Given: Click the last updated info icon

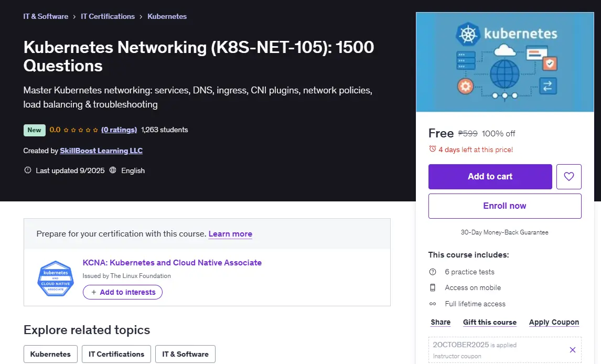Looking at the screenshot, I should tap(28, 170).
